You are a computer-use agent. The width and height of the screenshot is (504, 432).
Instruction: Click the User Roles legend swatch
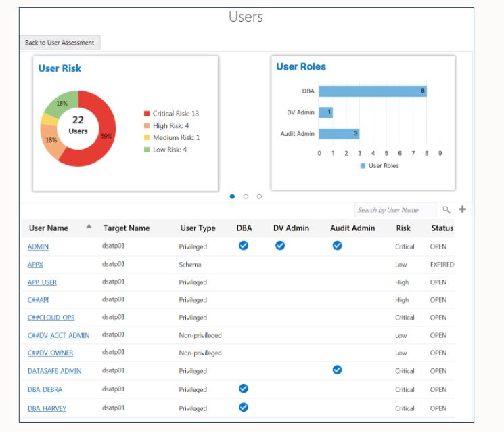coord(363,166)
